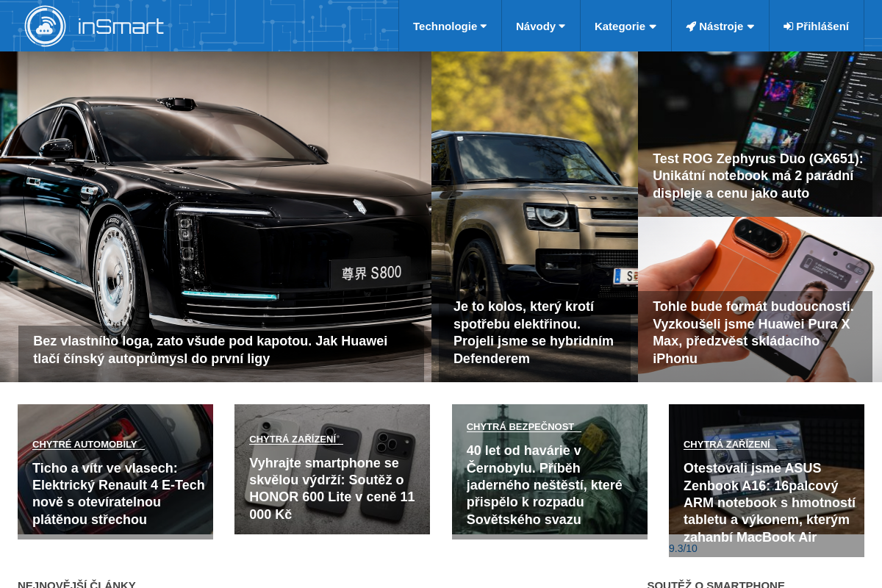The image size is (882, 588).
Task: Open the HONOR 600 Lite contest article
Action: tap(332, 488)
